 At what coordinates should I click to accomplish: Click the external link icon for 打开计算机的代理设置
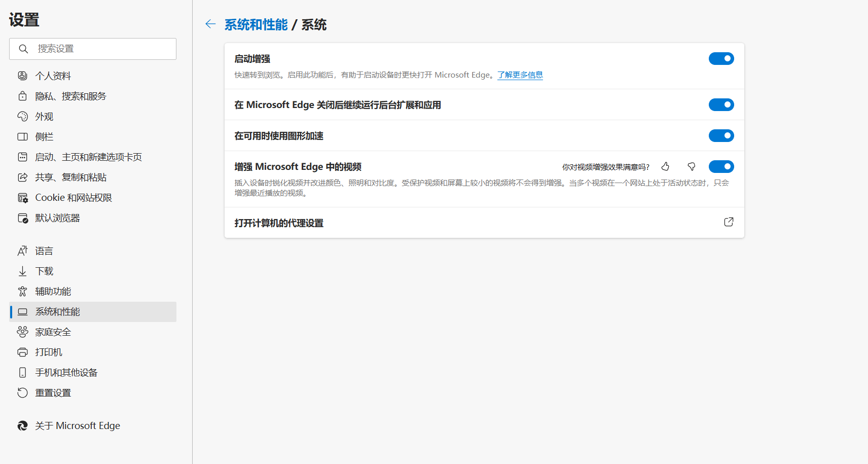[729, 222]
